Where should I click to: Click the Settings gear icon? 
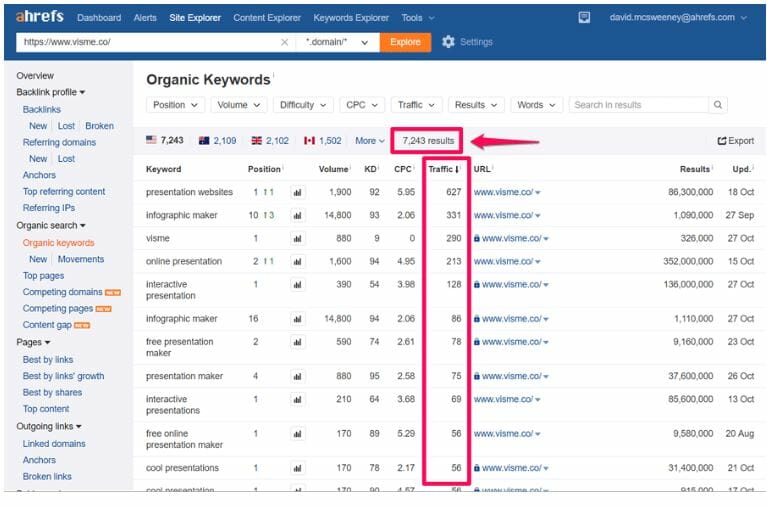(x=448, y=42)
